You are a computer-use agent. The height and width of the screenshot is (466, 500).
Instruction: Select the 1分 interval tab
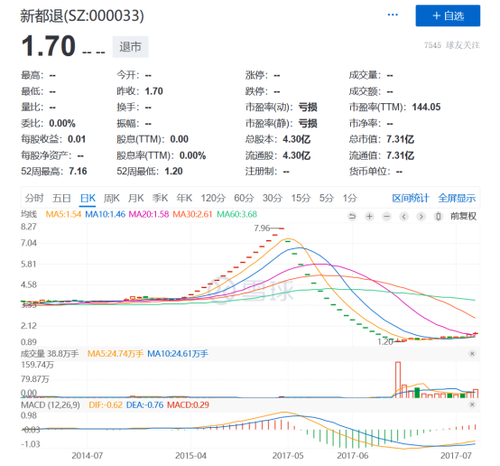click(350, 198)
